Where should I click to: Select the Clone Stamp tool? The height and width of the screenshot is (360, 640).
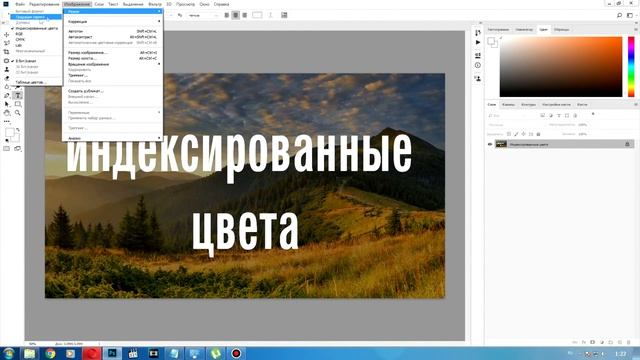pyautogui.click(x=7, y=70)
